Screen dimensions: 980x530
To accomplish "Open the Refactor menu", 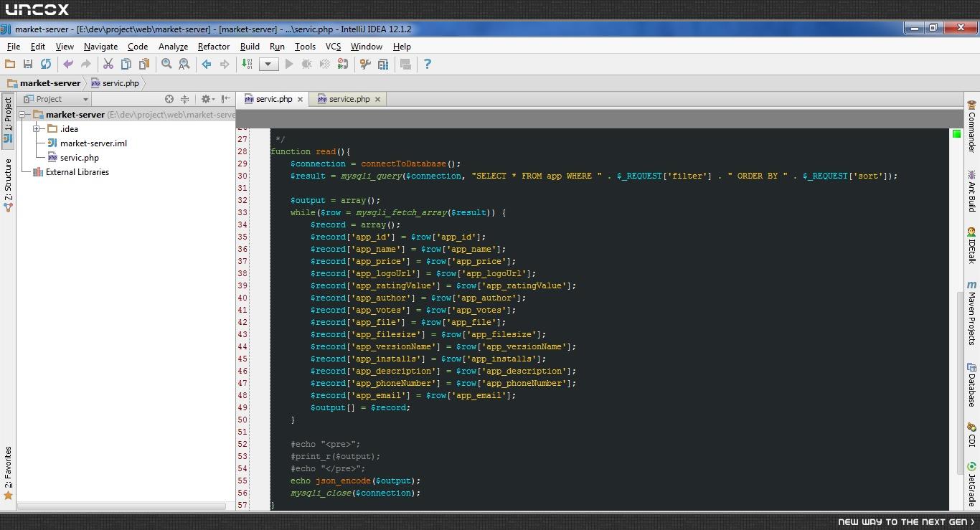I will click(x=214, y=46).
